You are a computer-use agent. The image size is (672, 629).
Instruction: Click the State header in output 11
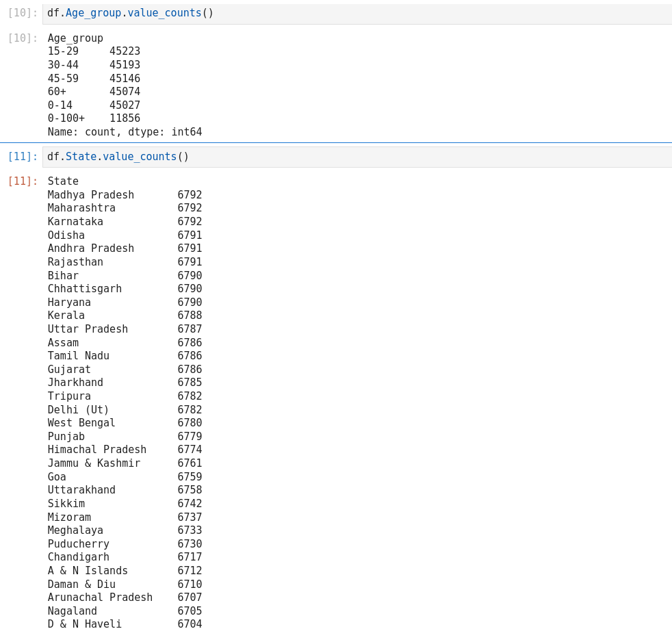tap(63, 181)
